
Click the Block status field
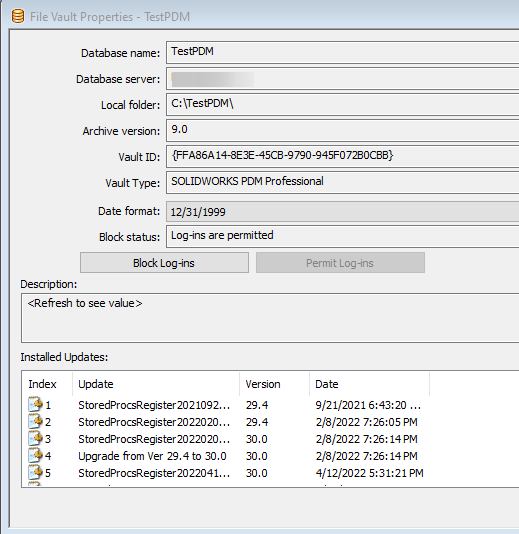(x=343, y=236)
